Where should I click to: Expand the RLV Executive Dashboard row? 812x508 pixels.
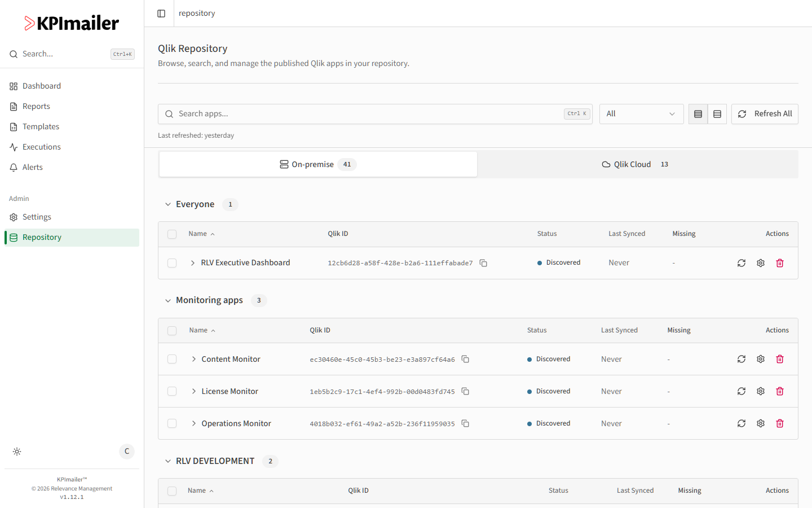click(193, 263)
